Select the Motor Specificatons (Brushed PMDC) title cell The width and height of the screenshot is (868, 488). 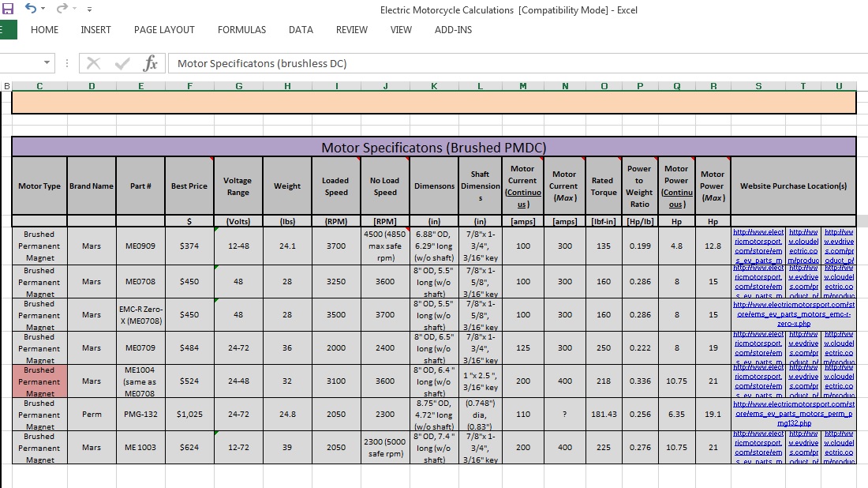(434, 148)
